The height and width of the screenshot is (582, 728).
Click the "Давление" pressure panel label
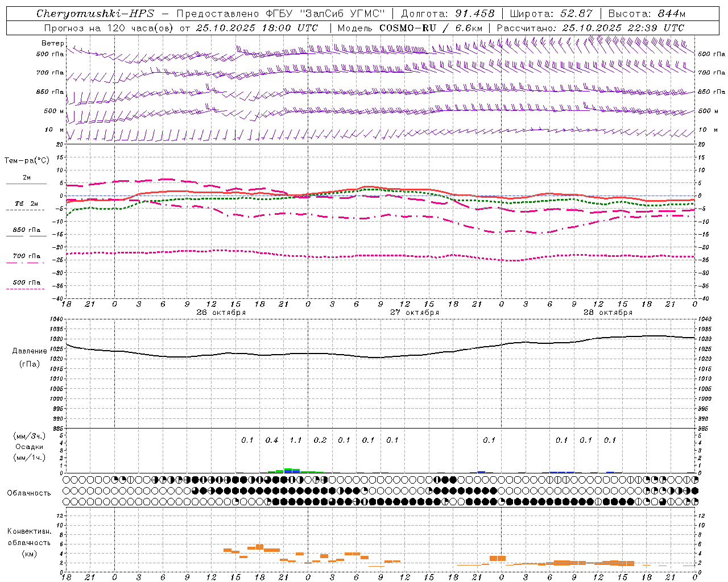(30, 351)
